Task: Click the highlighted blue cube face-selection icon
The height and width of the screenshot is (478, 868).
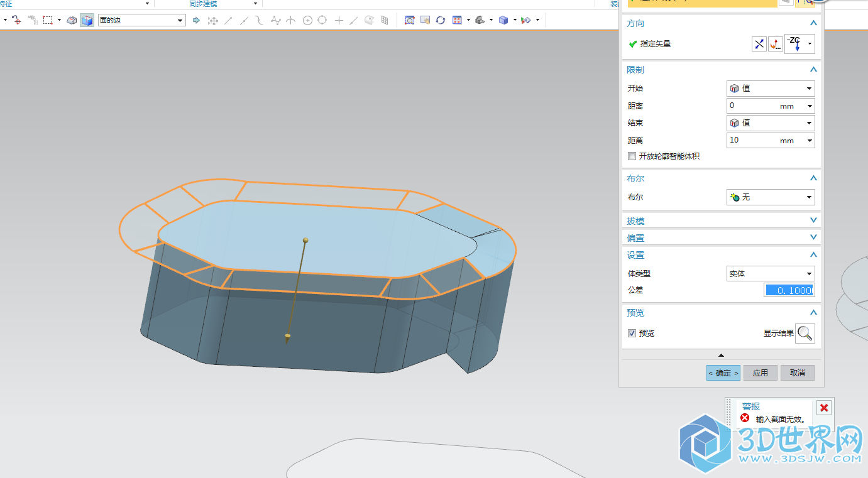Action: click(87, 20)
